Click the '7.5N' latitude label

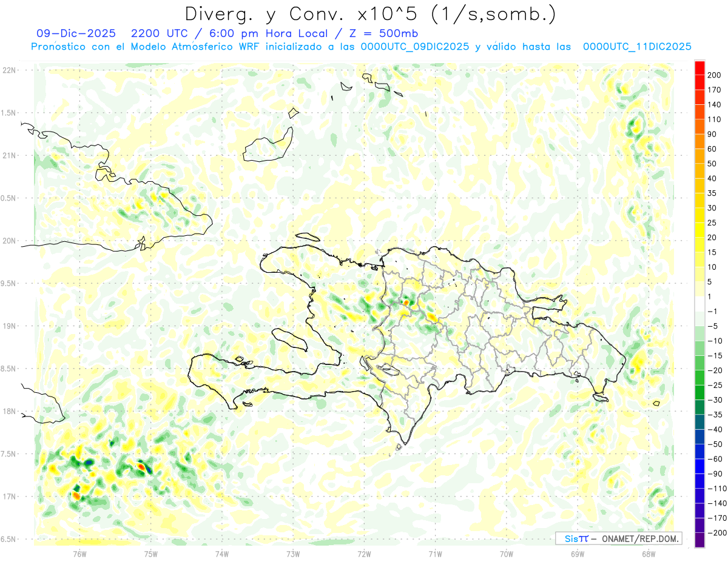[9, 454]
